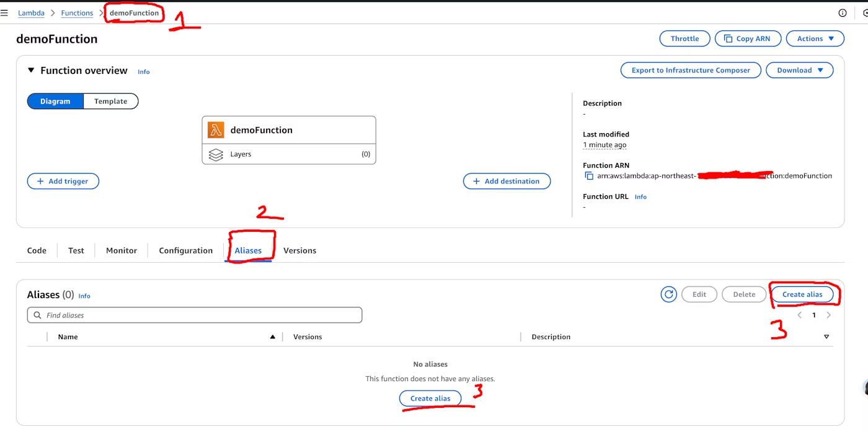This screenshot has height=432, width=868.
Task: Open the Configuration tab
Action: pos(186,250)
